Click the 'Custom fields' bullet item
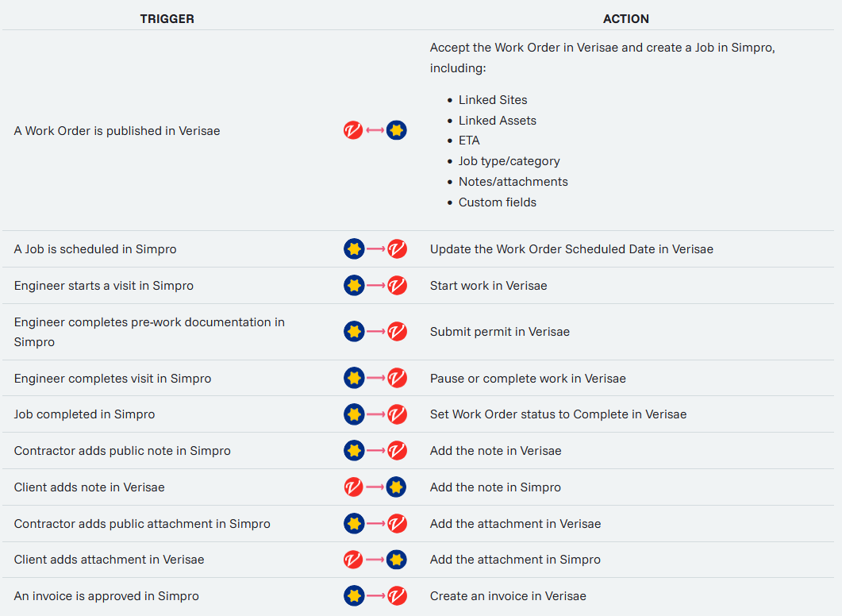 pyautogui.click(x=497, y=202)
